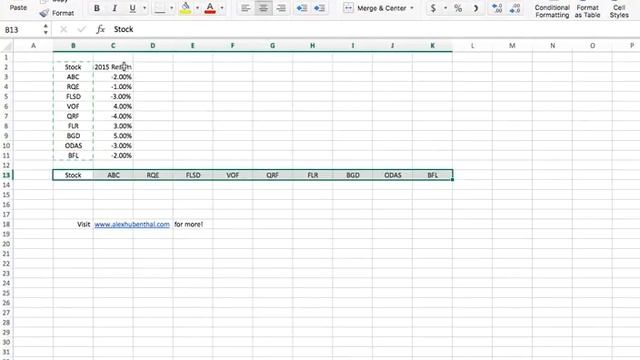640x360 pixels.
Task: Apply the dollar currency format
Action: coord(433,8)
